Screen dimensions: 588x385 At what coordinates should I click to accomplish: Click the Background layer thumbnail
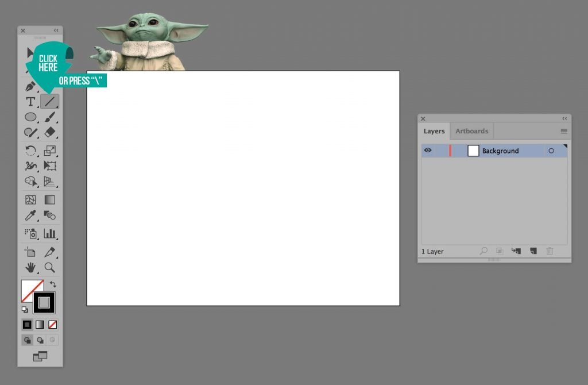pyautogui.click(x=473, y=151)
